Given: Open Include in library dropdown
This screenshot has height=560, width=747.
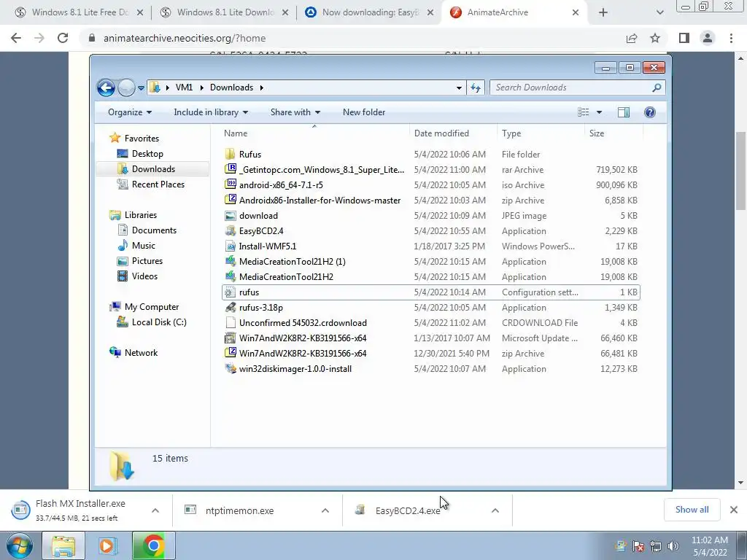Looking at the screenshot, I should (211, 112).
